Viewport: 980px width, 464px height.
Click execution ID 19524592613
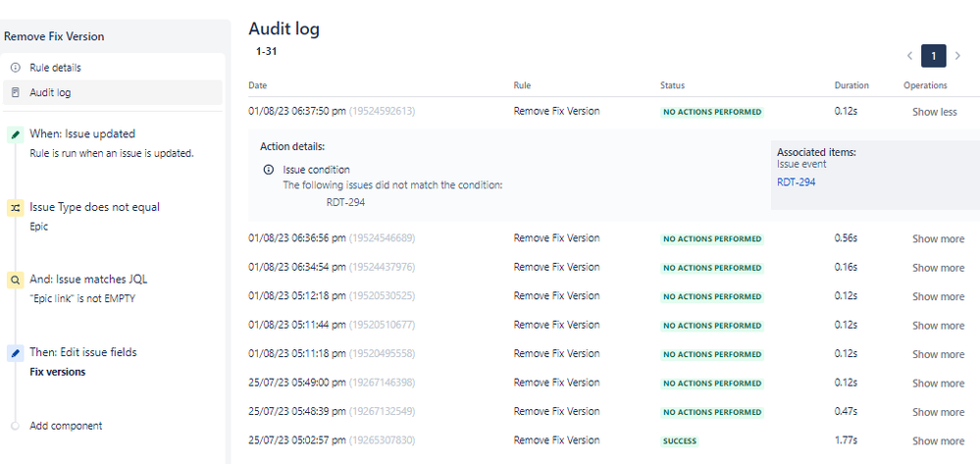coord(382,111)
